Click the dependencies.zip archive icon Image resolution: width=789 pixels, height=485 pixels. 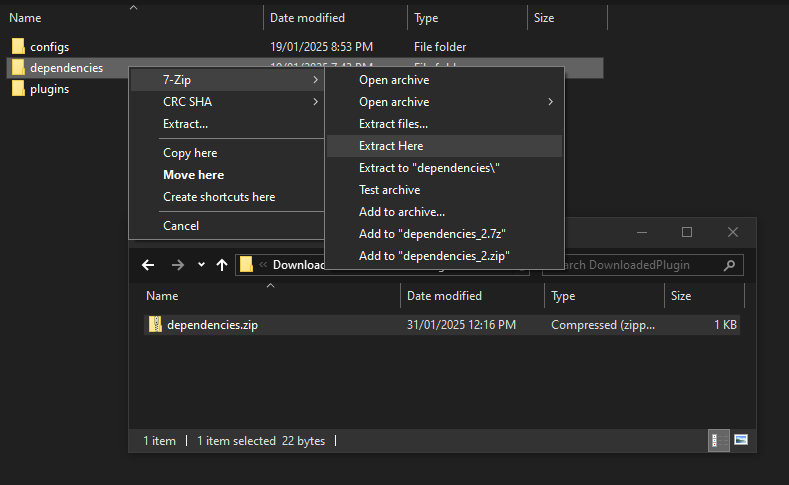pyautogui.click(x=155, y=325)
